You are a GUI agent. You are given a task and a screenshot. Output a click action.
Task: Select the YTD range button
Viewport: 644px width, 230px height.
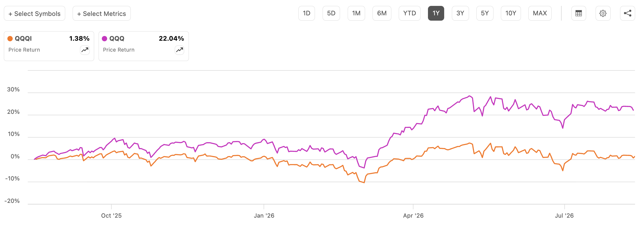[x=410, y=13]
